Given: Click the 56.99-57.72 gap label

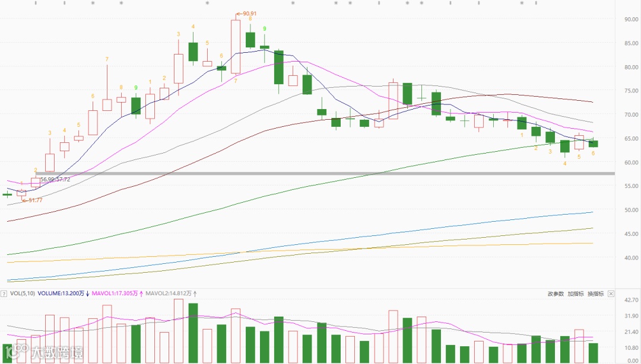Looking at the screenshot, I should (x=55, y=179).
